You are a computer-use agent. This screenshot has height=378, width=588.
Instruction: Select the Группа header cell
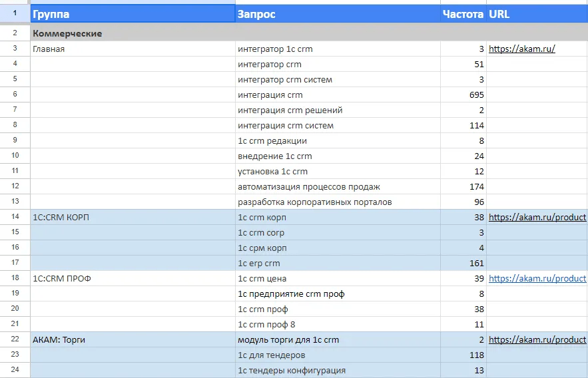tap(133, 14)
